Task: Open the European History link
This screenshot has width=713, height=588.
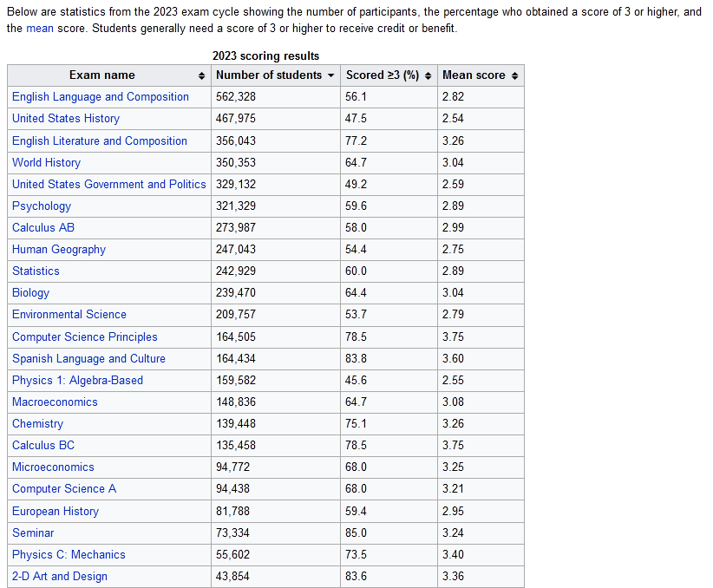Action: [56, 511]
